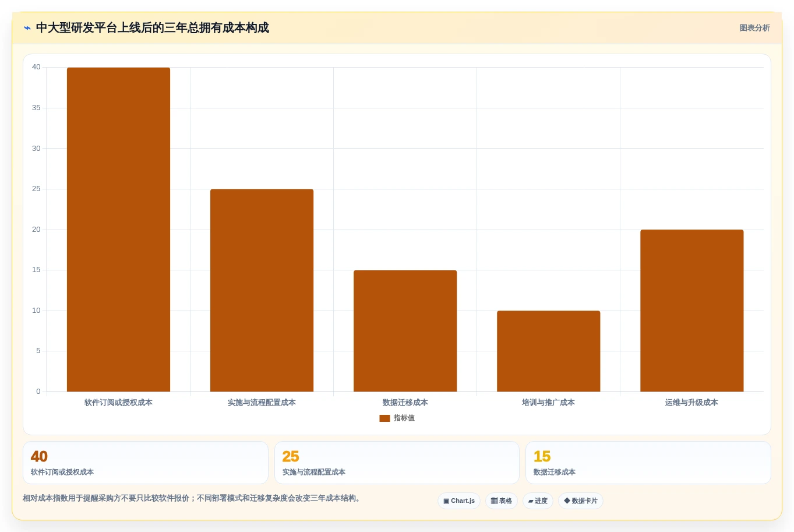Click the footnote starting 相对成本指数用于提醒采购方
Viewport: 794px width, 532px height.
tap(193, 498)
